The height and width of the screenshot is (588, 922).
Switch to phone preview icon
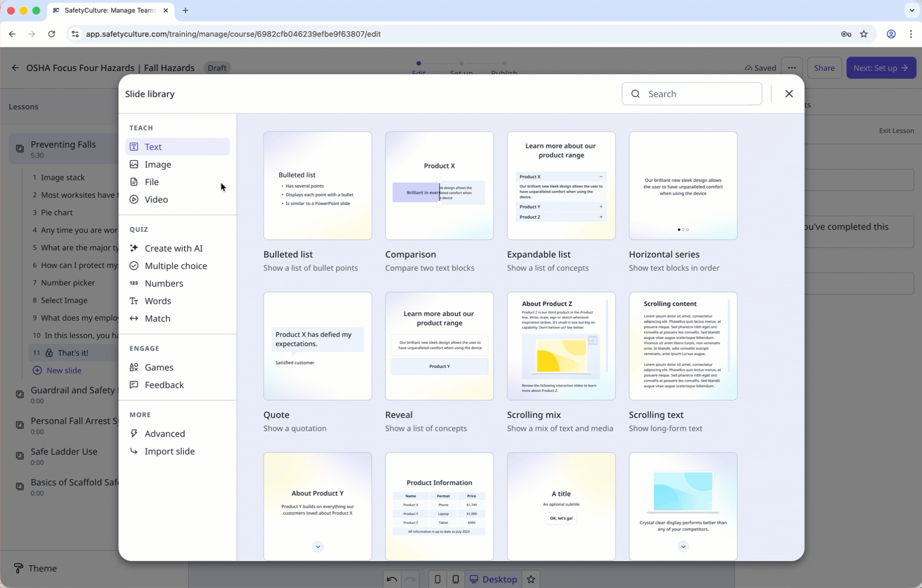click(437, 579)
